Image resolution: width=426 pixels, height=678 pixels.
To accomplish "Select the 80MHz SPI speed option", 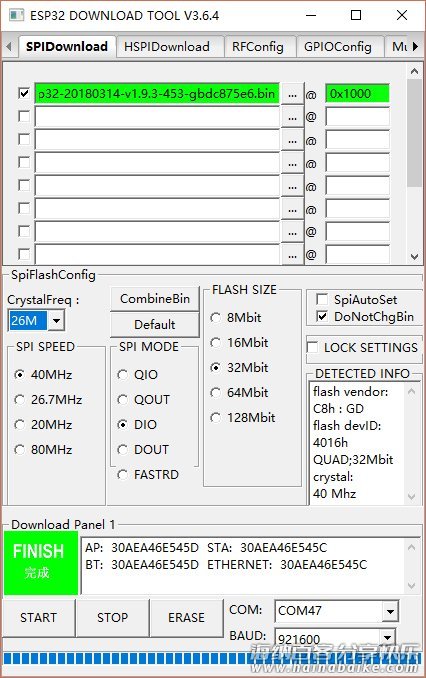I will point(19,450).
